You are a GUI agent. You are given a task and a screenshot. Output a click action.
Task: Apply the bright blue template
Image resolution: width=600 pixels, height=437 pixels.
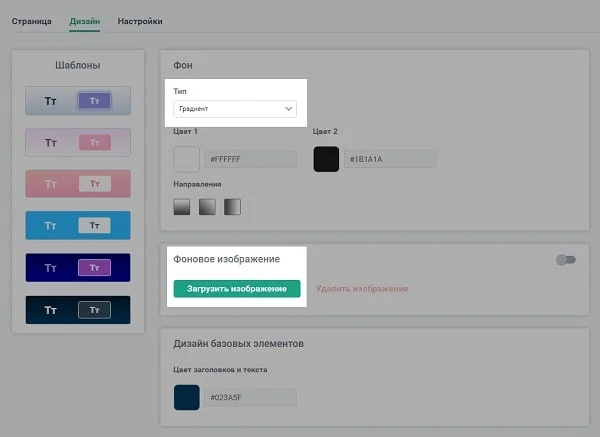(x=78, y=226)
